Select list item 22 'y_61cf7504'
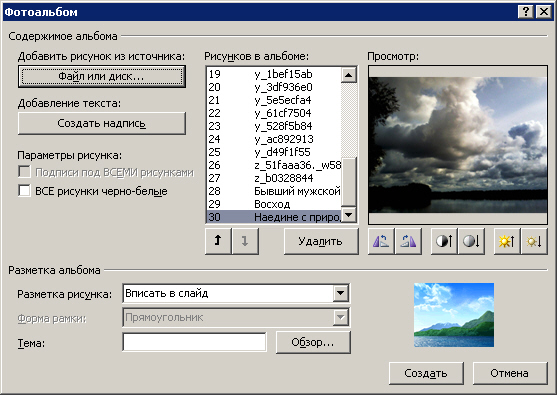Image resolution: width=557 pixels, height=395 pixels. [x=274, y=113]
